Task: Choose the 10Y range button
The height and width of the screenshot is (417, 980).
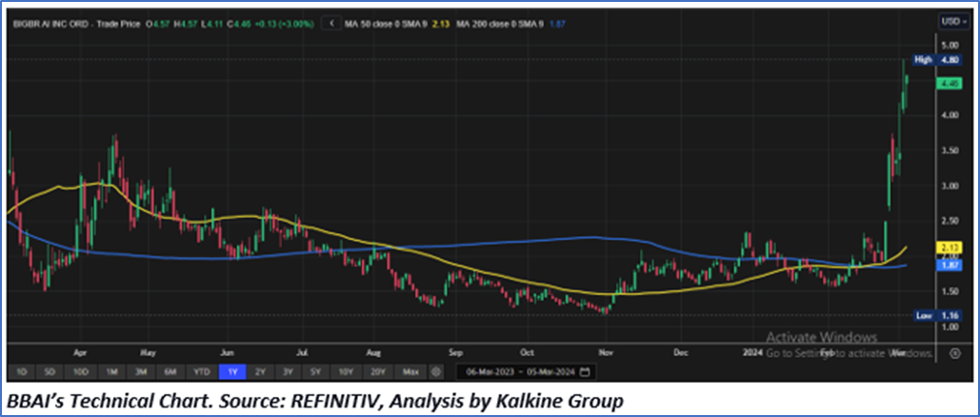Action: (346, 372)
